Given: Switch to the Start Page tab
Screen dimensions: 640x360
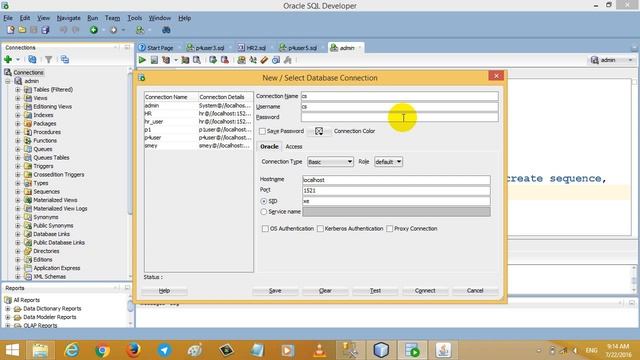Looking at the screenshot, I should (x=156, y=48).
